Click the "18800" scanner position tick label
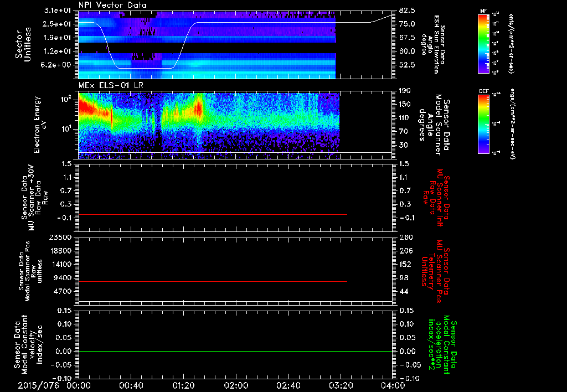The height and width of the screenshot is (392, 567). [x=62, y=251]
